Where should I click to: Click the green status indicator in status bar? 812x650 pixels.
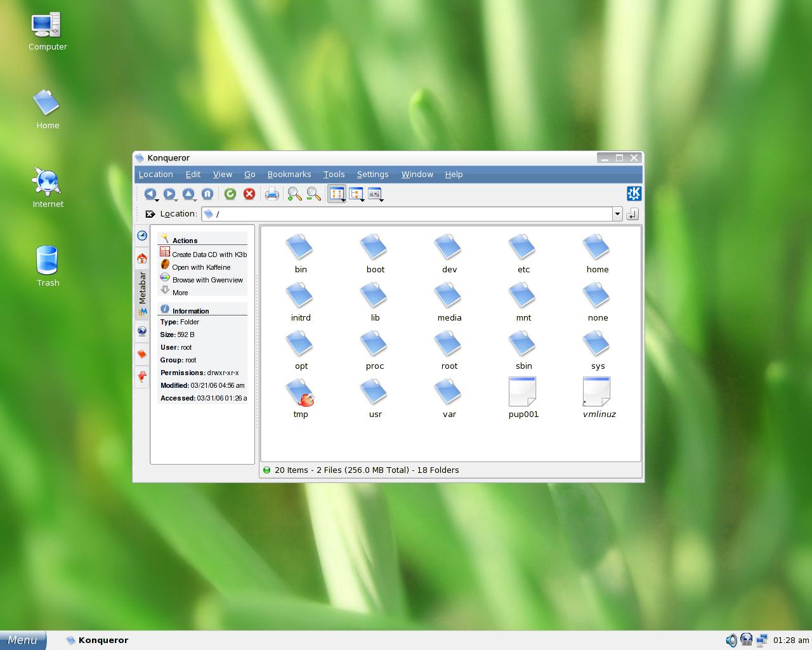pyautogui.click(x=266, y=470)
